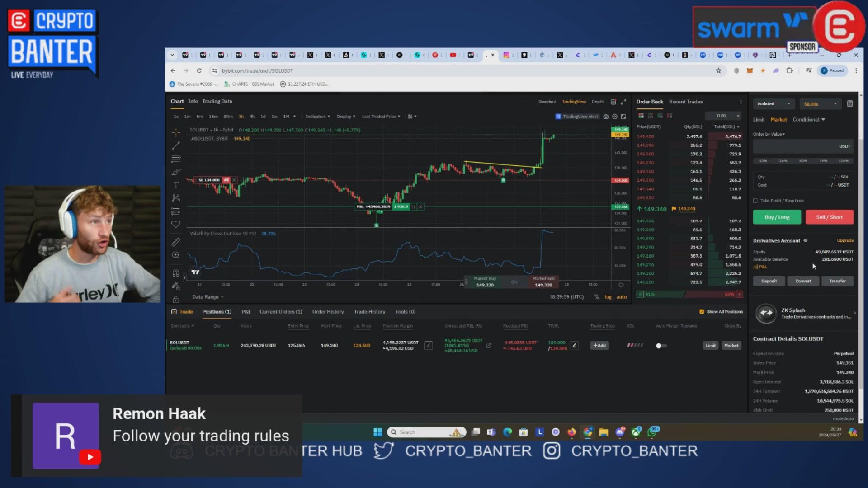This screenshot has height=488, width=868.
Task: Click the USDT order value input field
Action: (803, 146)
